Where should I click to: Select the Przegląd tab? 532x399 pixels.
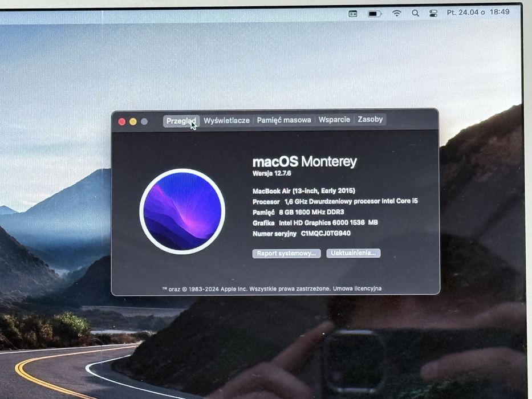pos(181,121)
